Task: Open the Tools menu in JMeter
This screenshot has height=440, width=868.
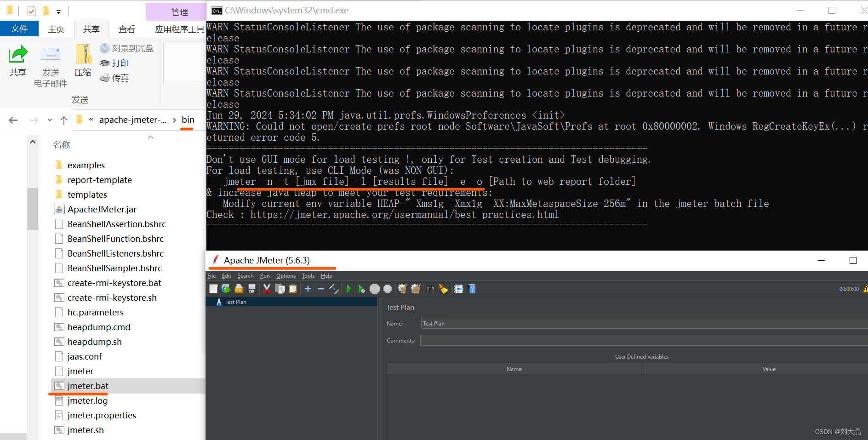Action: tap(308, 276)
